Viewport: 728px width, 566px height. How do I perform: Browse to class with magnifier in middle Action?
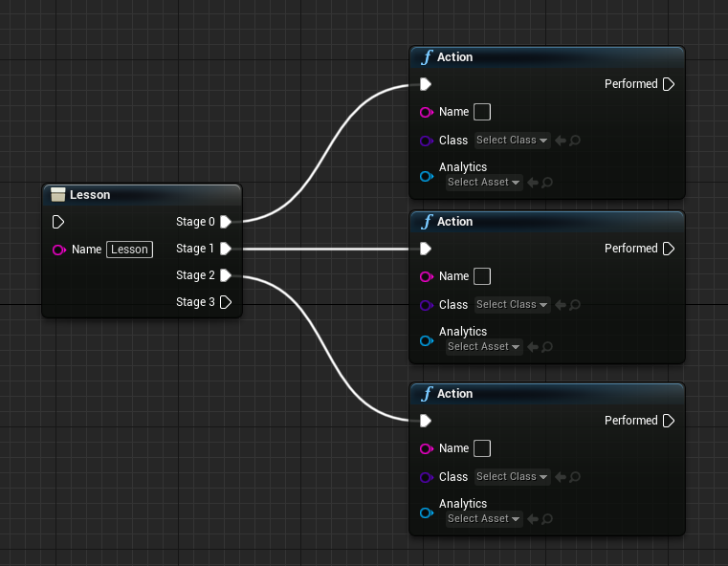pyautogui.click(x=575, y=305)
